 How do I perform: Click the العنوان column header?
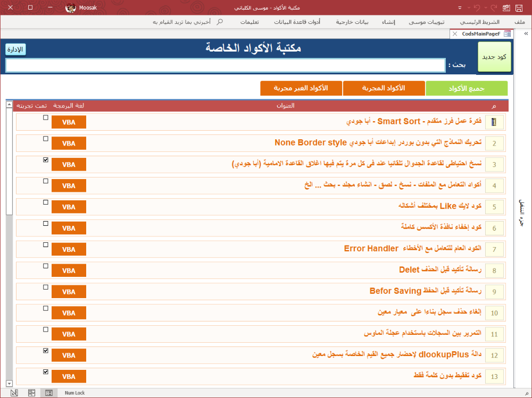coord(285,106)
